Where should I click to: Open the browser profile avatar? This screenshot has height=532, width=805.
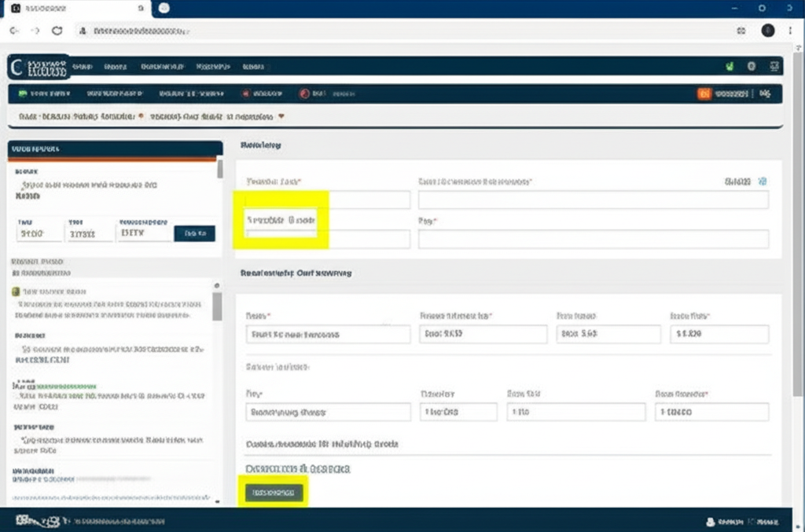coord(768,31)
